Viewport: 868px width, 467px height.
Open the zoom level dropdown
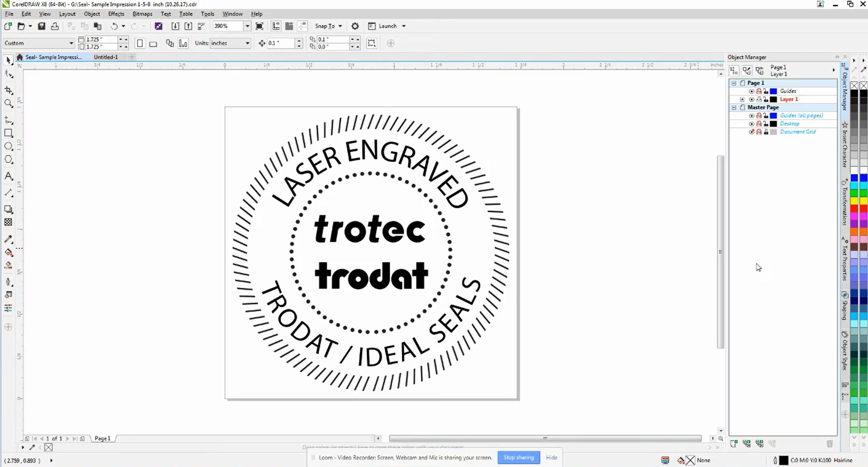[247, 26]
